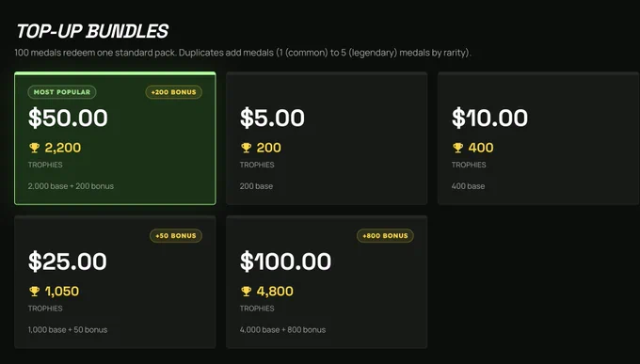Click the trophy icon beside 1,050 trophies
Image resolution: width=640 pixels, height=364 pixels.
coord(34,291)
